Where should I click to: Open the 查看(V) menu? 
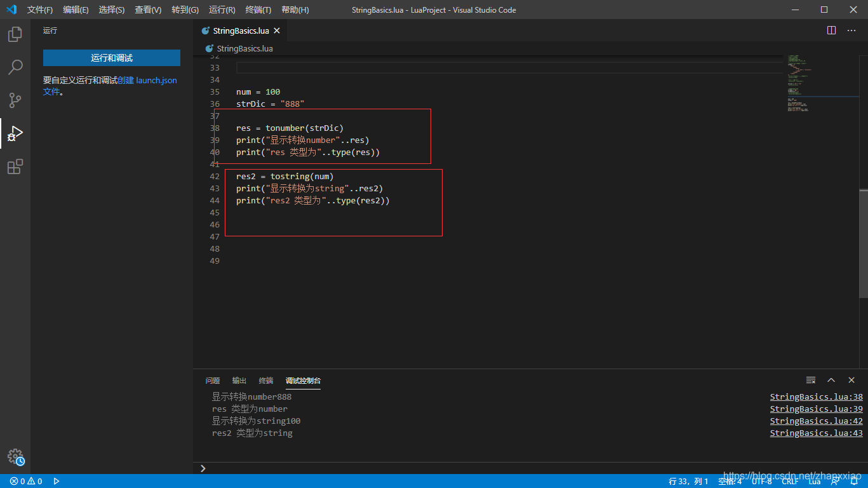tap(148, 10)
